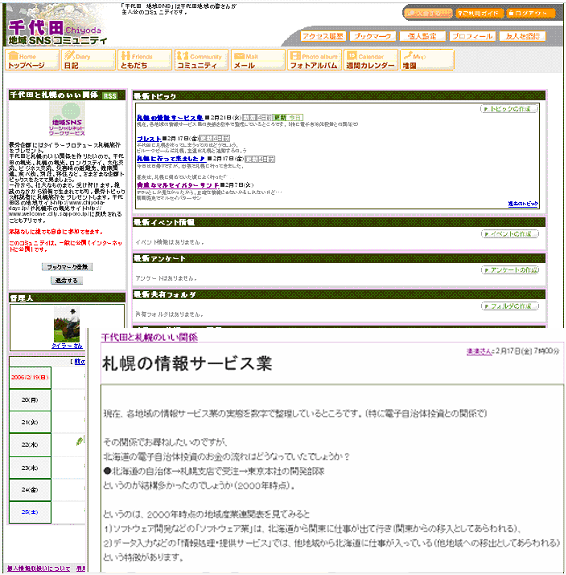Open the 千代田と札幌のいい関係 breadcrumb link
Screen dimensions: 566x575
[x=149, y=337]
